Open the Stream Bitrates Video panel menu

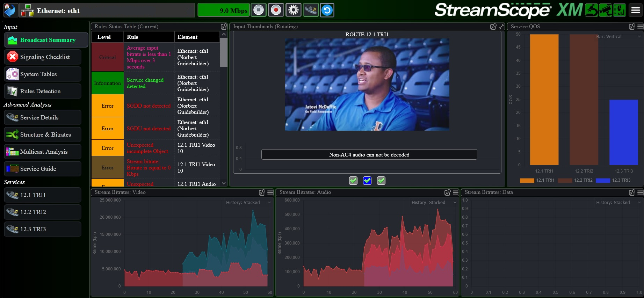(270, 192)
